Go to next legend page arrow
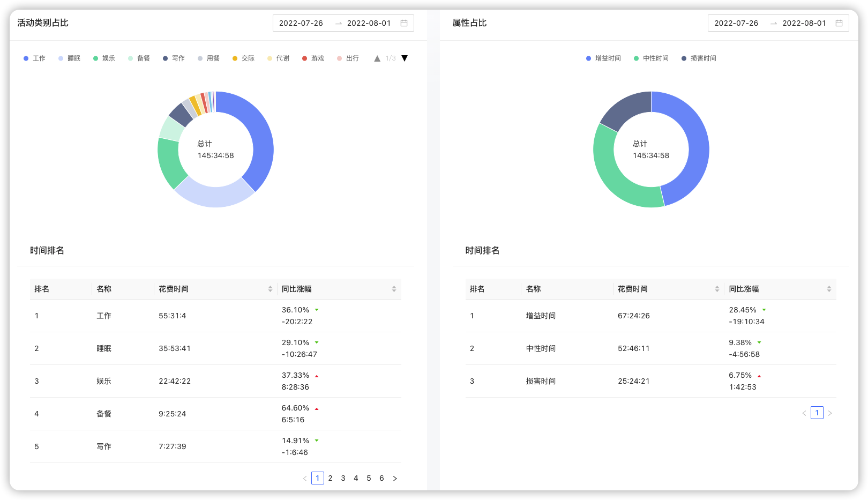 pos(405,58)
